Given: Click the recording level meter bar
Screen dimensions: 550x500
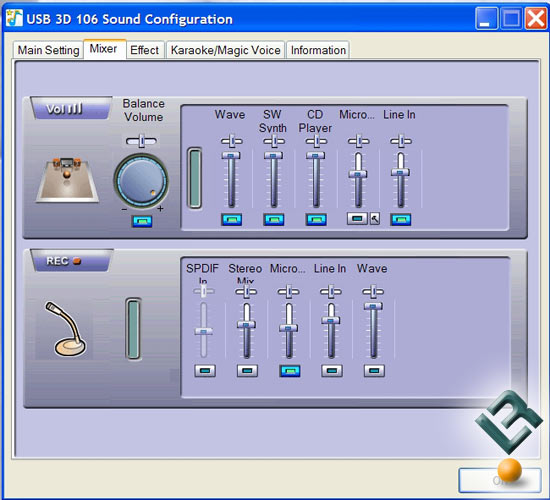Looking at the screenshot, I should (133, 329).
